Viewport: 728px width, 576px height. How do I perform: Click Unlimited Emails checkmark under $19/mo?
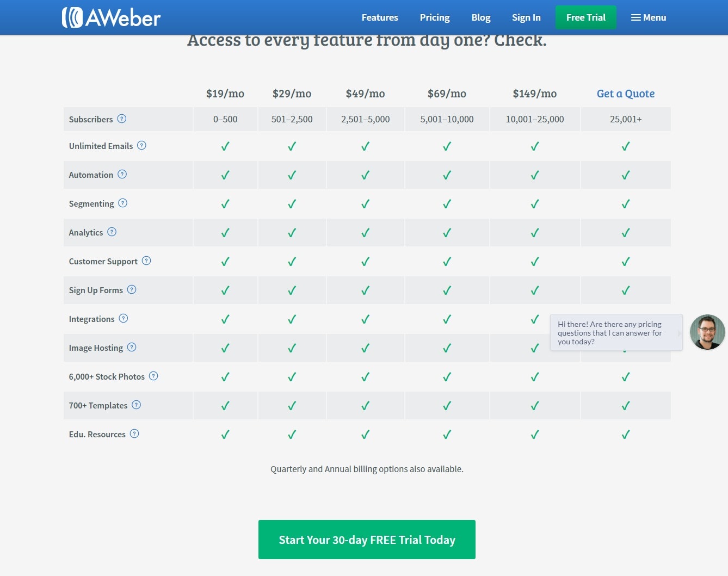click(225, 146)
